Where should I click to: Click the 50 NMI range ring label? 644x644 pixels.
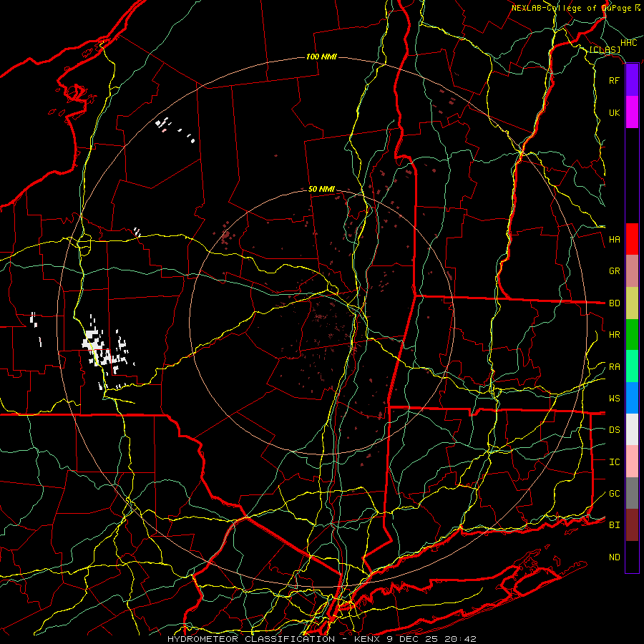click(321, 189)
